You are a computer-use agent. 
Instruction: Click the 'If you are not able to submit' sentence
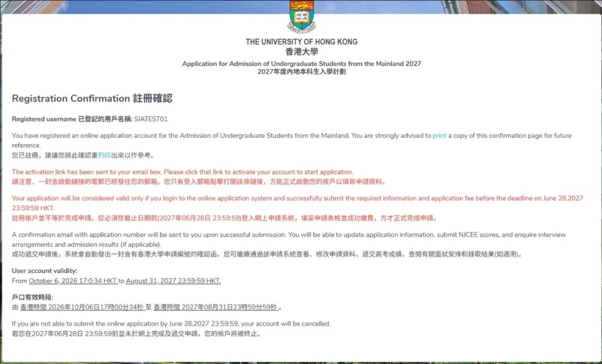[x=171, y=324]
